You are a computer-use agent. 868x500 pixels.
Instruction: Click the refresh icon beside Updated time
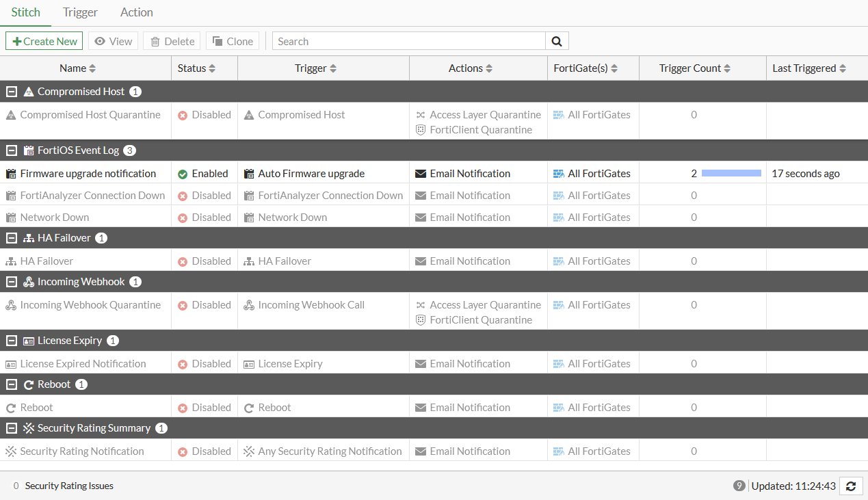[x=850, y=486]
